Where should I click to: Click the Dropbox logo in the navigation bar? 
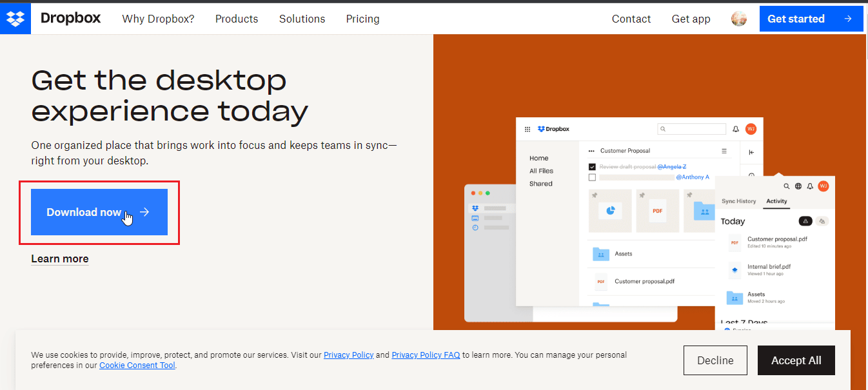pos(70,18)
